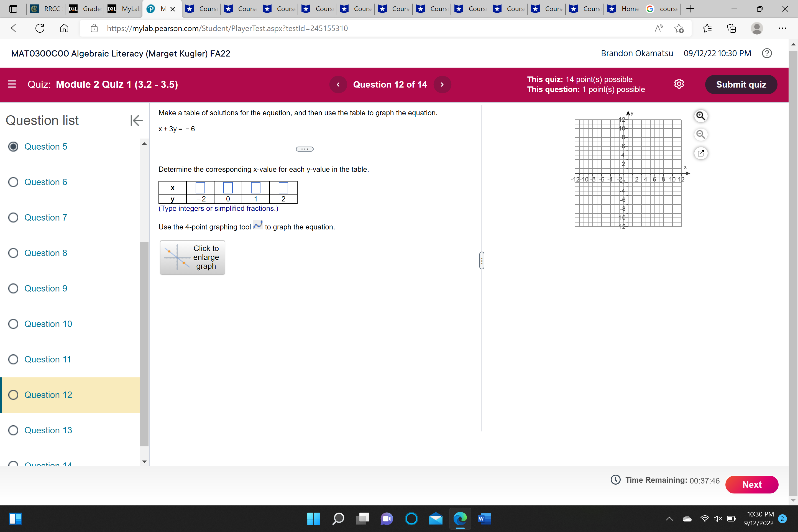Advance to the next question with the chevron

(x=442, y=85)
